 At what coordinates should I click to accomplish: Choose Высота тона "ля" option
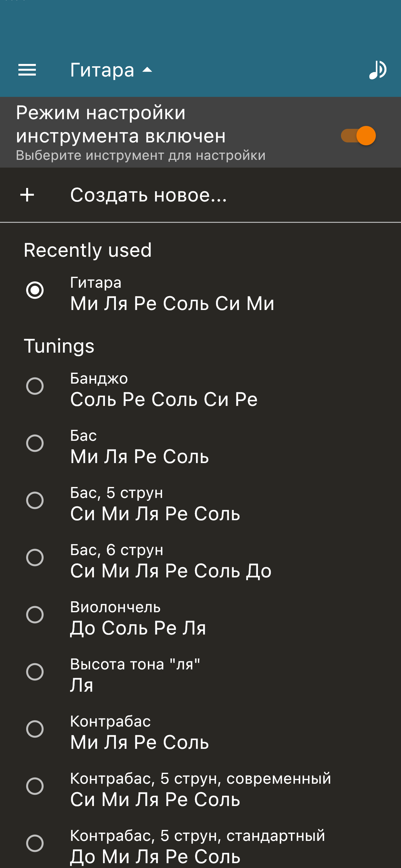coord(35,672)
